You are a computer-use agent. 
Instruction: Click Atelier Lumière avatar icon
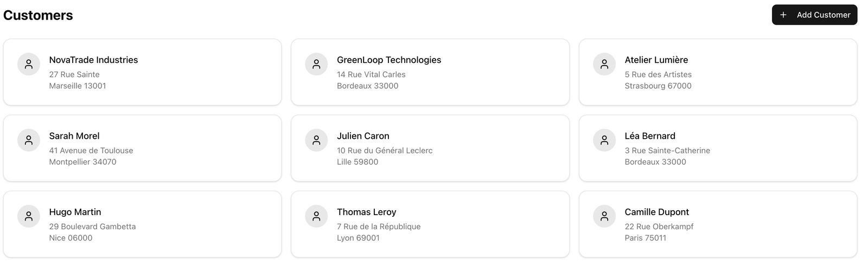604,64
